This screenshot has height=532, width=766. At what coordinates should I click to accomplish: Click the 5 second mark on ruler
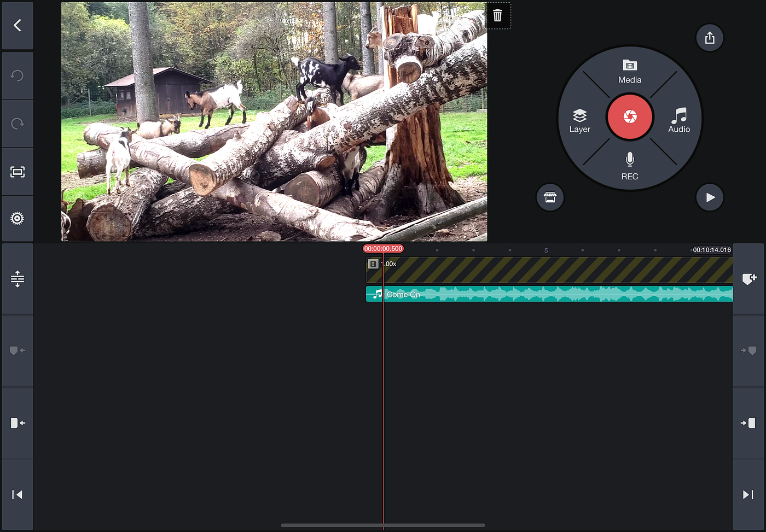pos(546,250)
